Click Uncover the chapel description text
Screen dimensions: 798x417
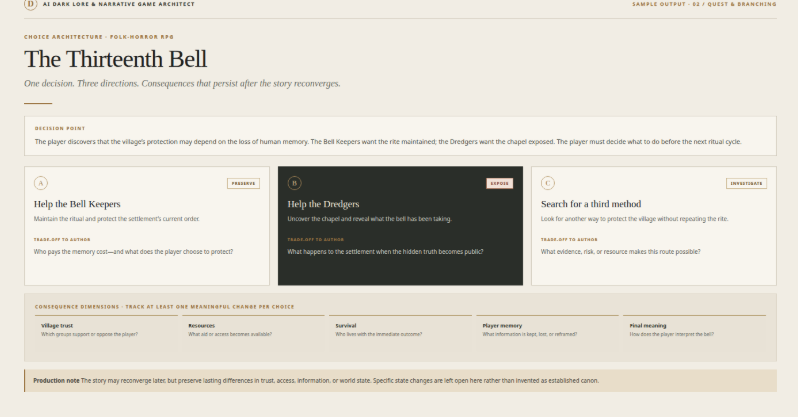tap(369, 219)
